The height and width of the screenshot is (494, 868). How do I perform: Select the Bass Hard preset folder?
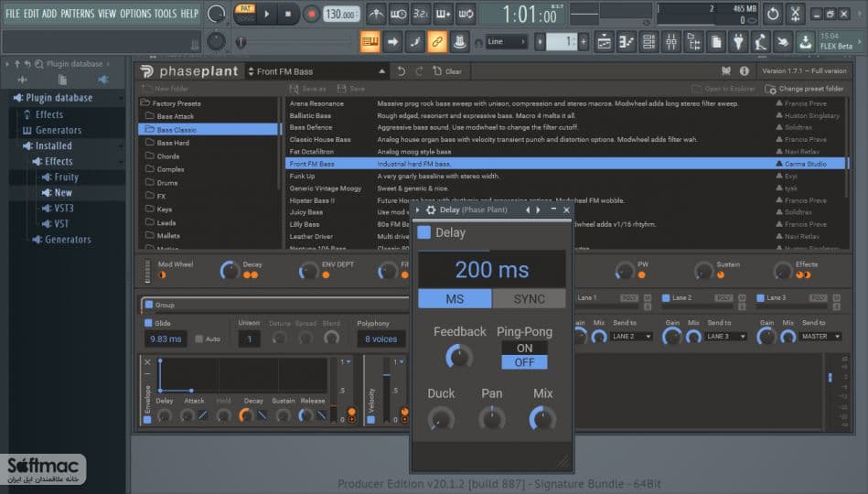(173, 143)
